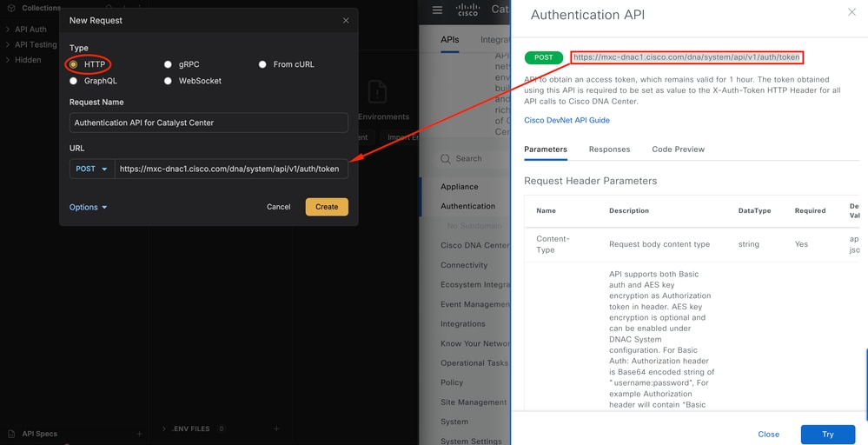Viewport: 868px width, 445px height.
Task: Close the Authentication API panel
Action: (x=851, y=12)
